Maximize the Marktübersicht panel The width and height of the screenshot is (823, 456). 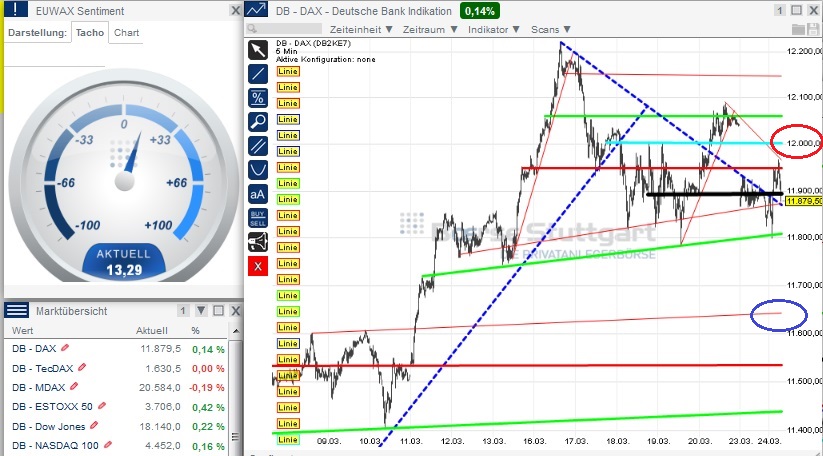[218, 311]
